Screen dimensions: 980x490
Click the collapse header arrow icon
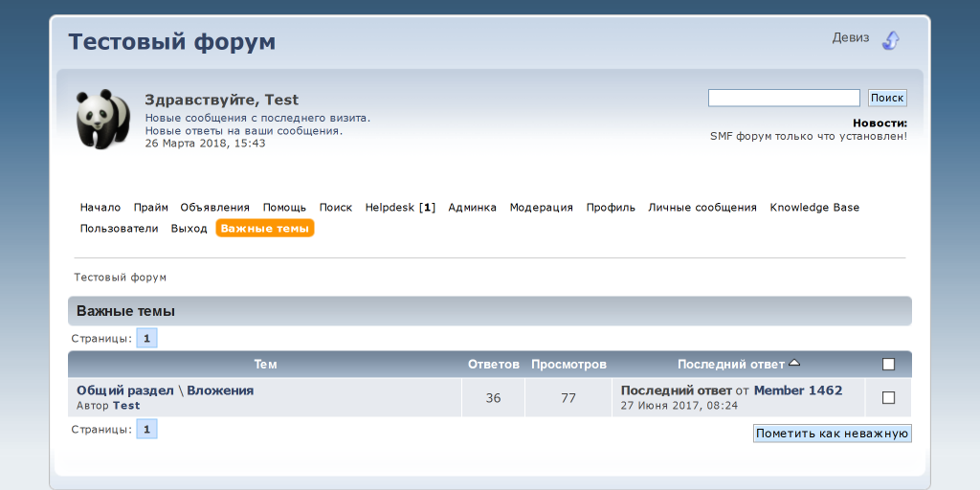(x=891, y=40)
